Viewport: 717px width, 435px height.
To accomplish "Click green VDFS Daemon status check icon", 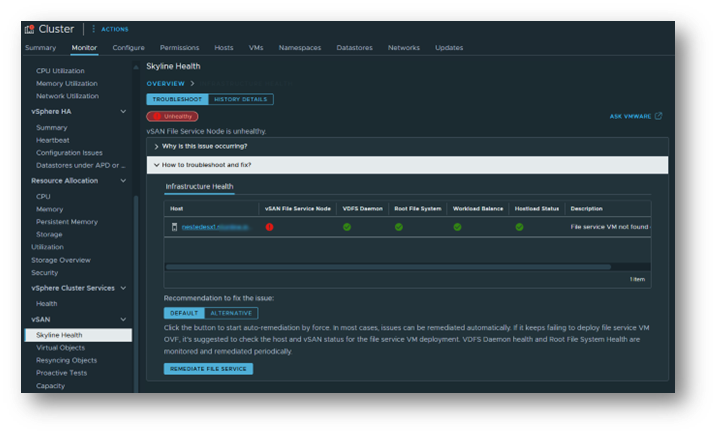I will (347, 227).
